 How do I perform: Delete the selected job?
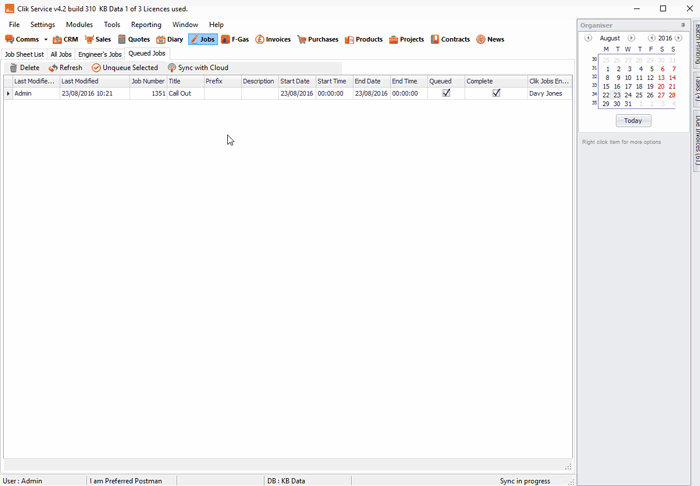click(x=25, y=68)
